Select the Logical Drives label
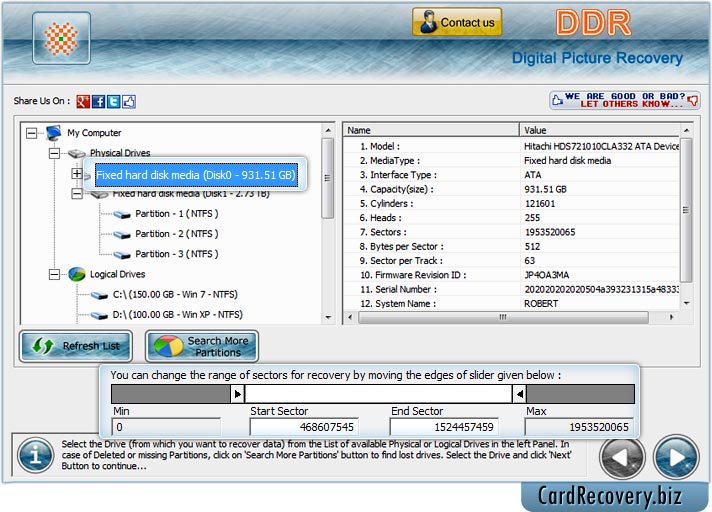Image resolution: width=712 pixels, height=512 pixels. point(118,274)
